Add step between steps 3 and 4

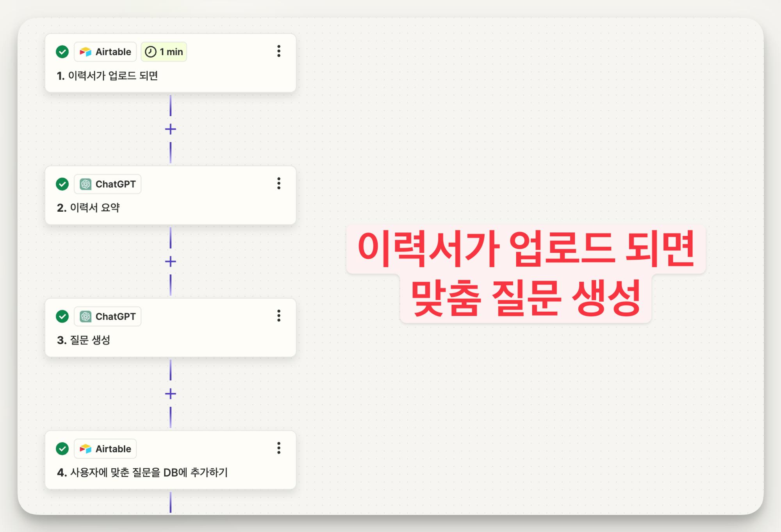[x=171, y=394]
